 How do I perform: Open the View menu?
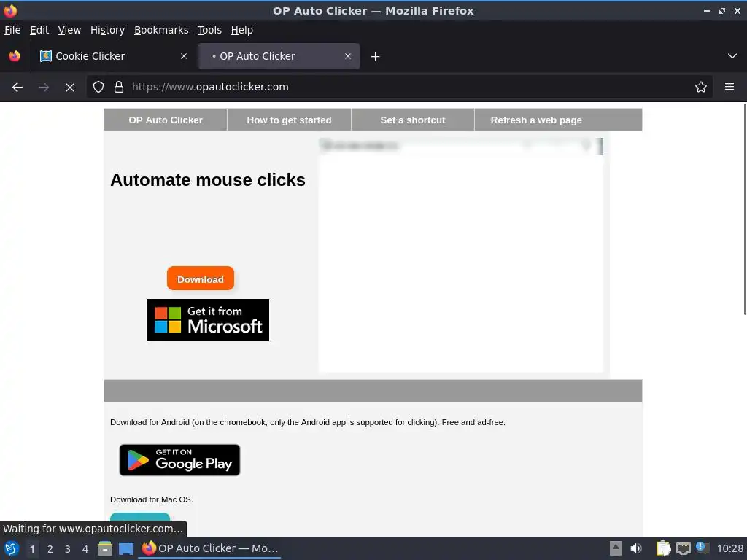point(69,30)
